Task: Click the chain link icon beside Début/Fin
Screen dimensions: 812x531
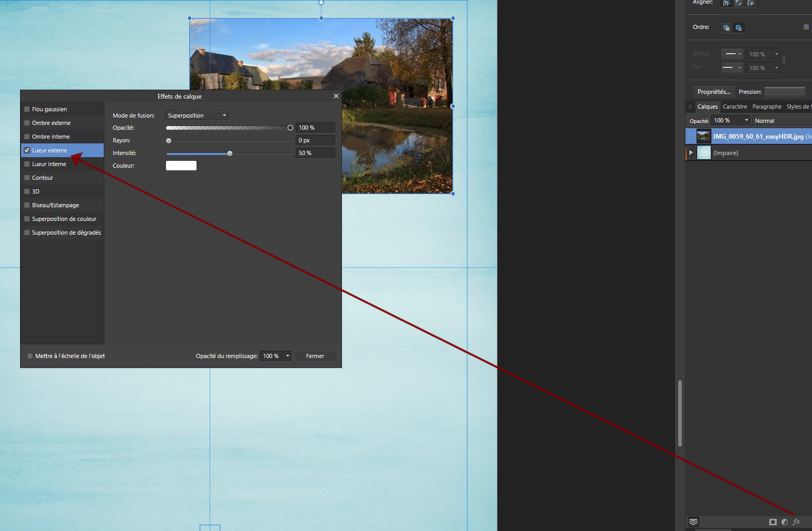Action: click(784, 60)
